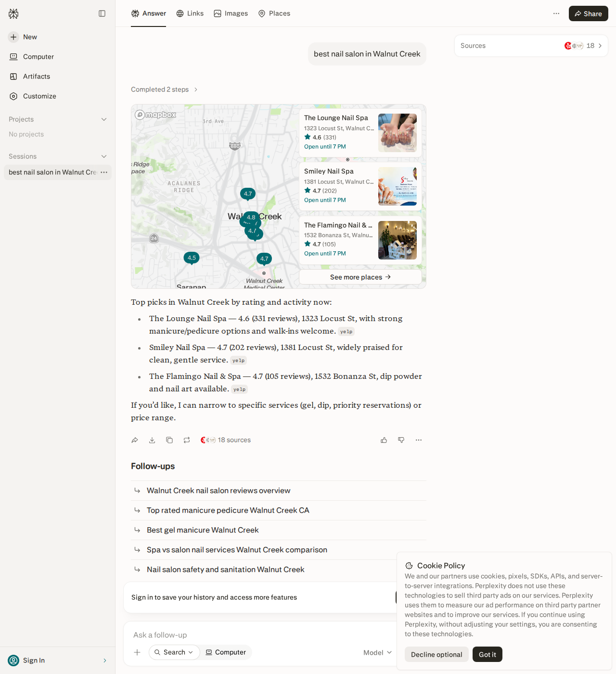
Task: Collapse the Projects section
Action: [x=104, y=119]
